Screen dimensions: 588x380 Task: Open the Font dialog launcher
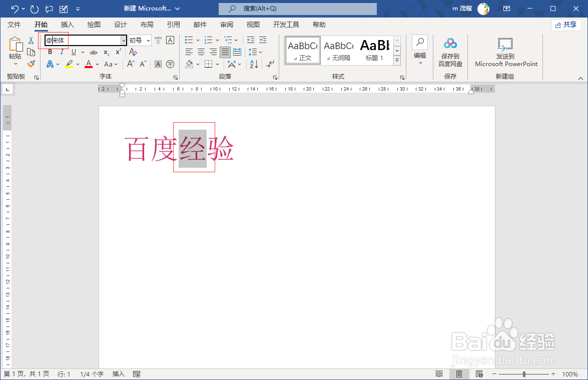pos(176,77)
